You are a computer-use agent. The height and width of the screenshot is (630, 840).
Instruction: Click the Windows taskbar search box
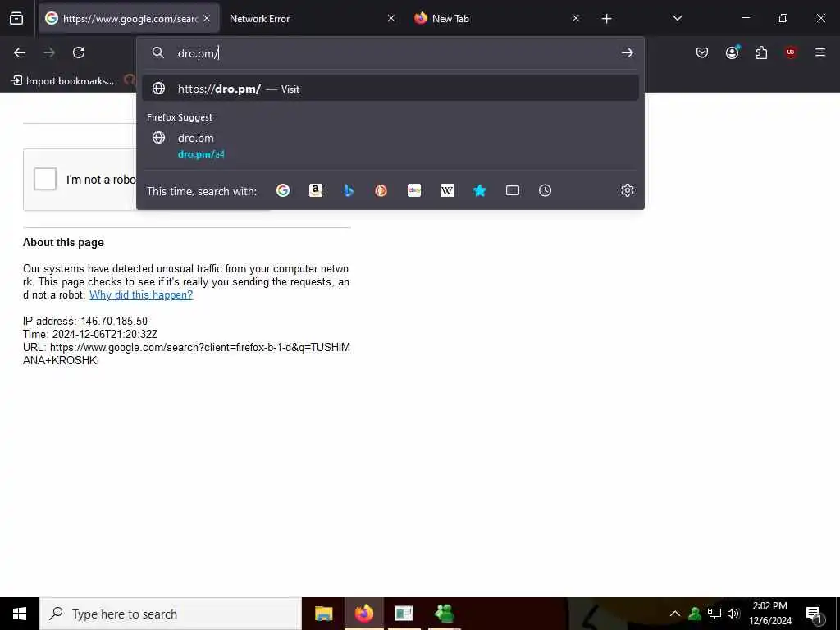tap(171, 614)
